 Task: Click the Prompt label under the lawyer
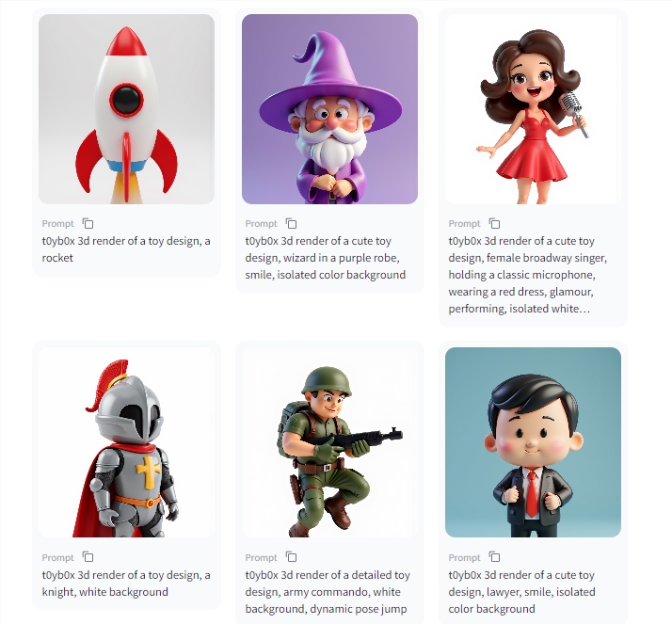[x=464, y=557]
